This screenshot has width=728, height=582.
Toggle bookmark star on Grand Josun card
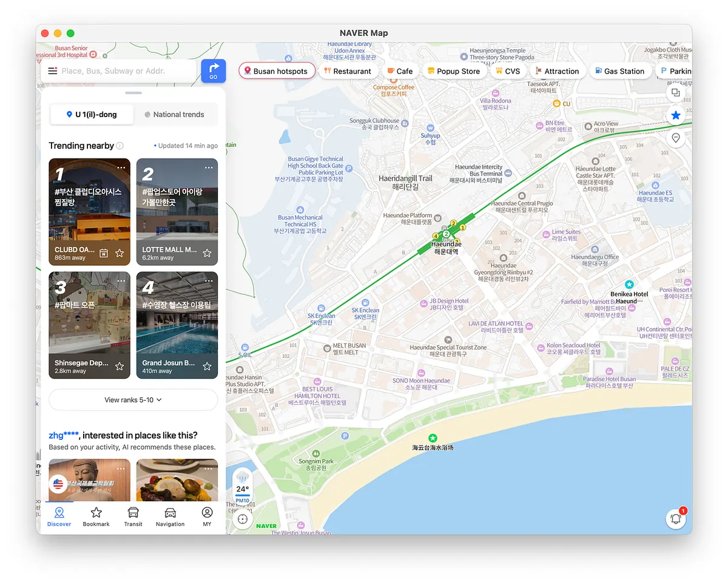207,366
